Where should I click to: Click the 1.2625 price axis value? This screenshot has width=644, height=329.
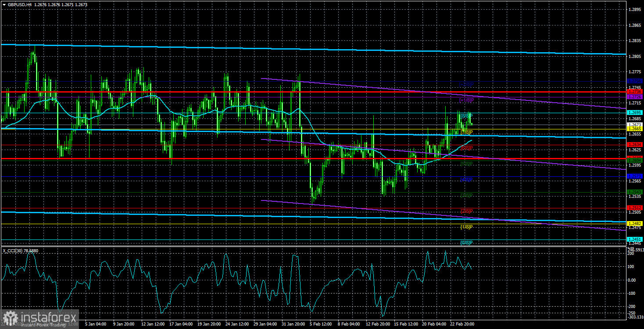click(x=635, y=150)
